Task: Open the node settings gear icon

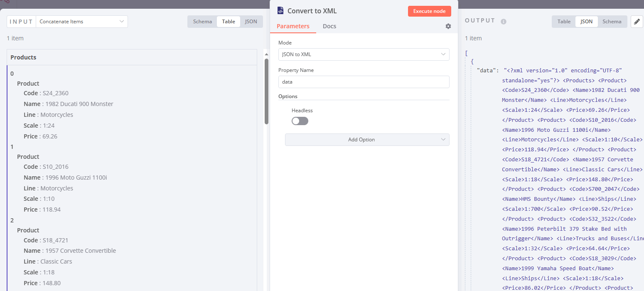Action: coord(448,26)
